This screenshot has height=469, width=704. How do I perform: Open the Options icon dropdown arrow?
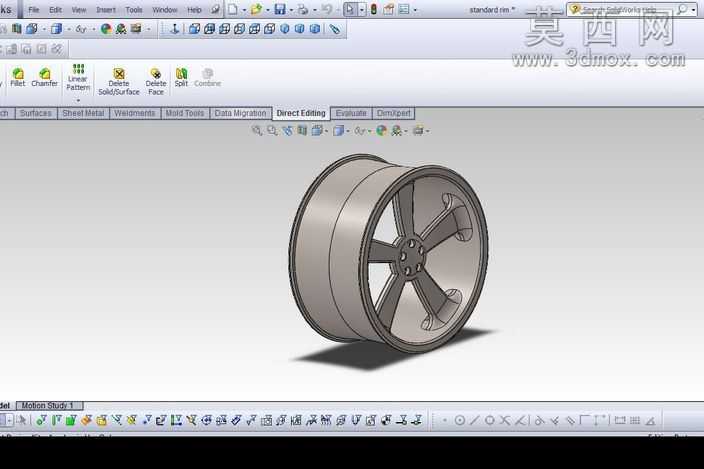pos(415,10)
